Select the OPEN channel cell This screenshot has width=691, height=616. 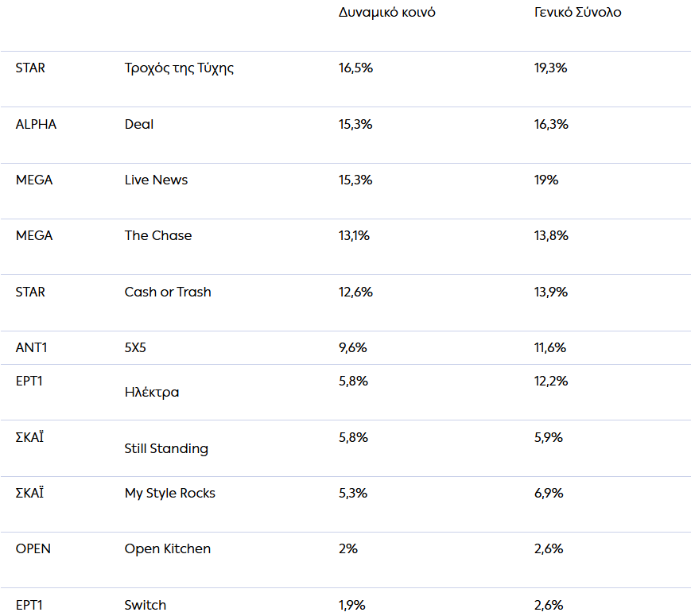pos(33,548)
